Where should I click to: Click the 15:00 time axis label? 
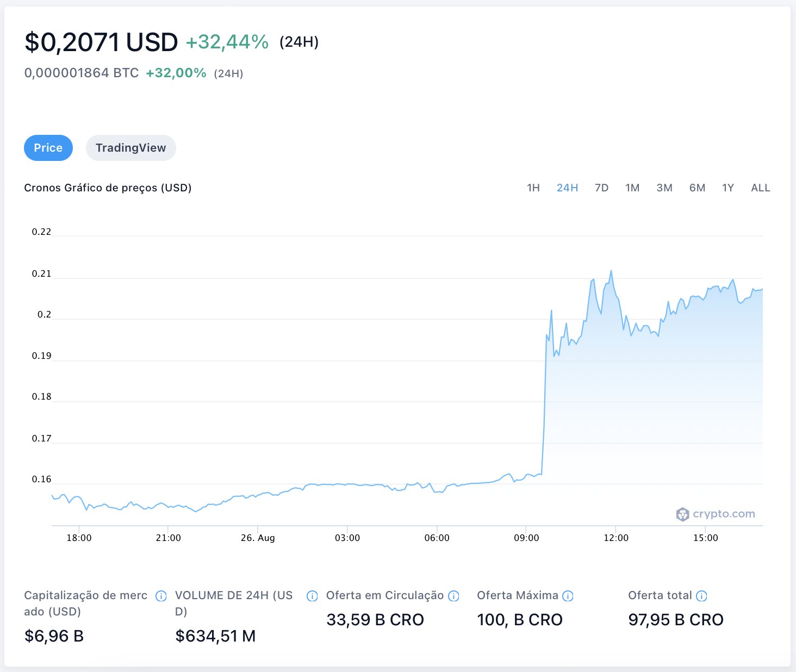tap(705, 538)
